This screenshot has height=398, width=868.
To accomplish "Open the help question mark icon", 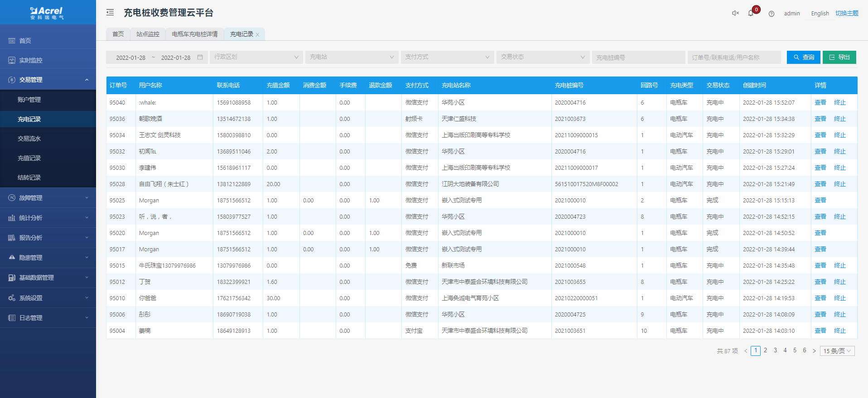I will point(772,14).
